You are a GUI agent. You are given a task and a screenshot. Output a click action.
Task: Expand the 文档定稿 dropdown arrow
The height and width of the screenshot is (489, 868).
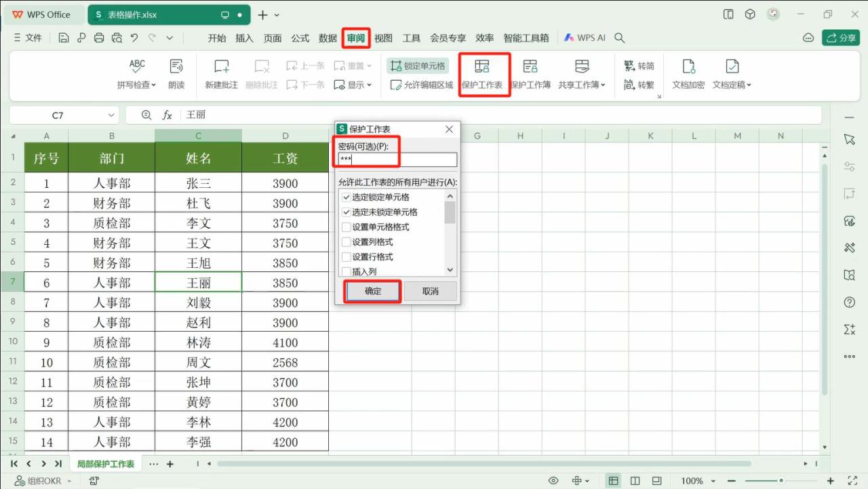pyautogui.click(x=749, y=85)
